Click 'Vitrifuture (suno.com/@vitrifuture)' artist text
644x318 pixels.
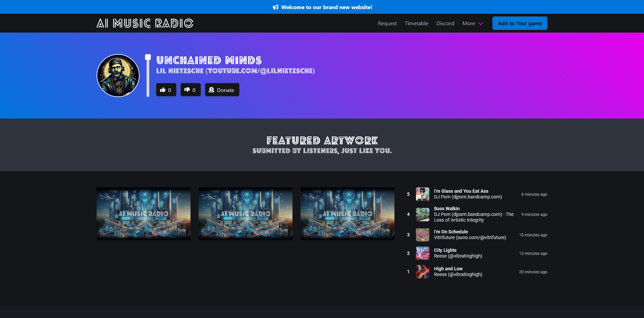470,237
